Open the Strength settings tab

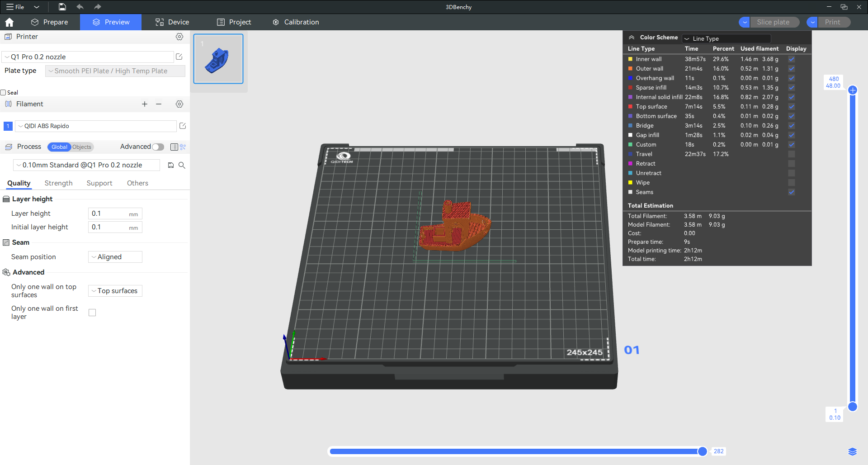click(58, 183)
